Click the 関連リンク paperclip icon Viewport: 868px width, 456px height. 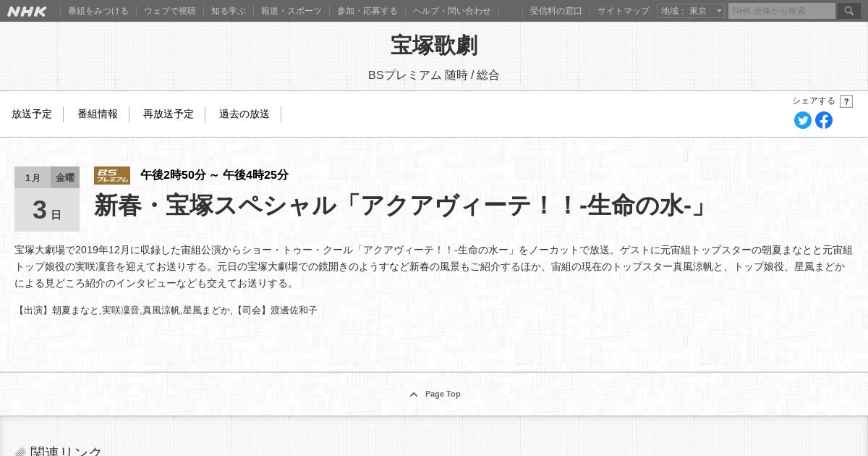point(20,452)
